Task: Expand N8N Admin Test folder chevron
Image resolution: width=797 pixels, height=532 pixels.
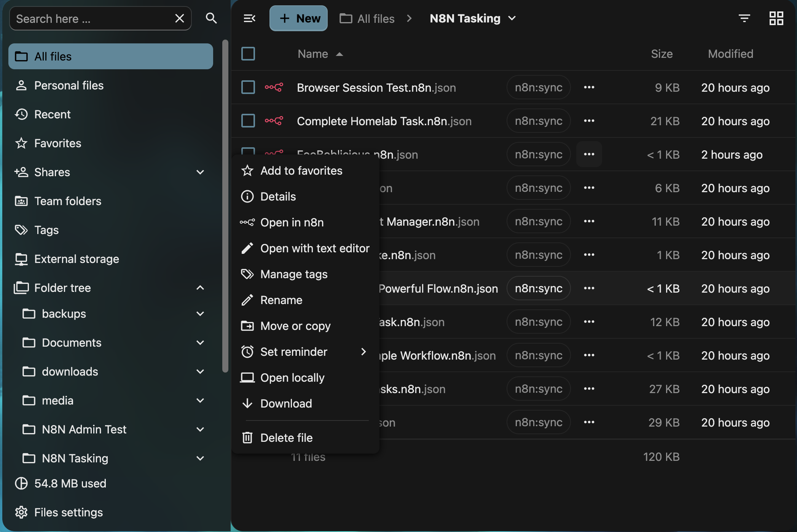Action: pyautogui.click(x=200, y=429)
